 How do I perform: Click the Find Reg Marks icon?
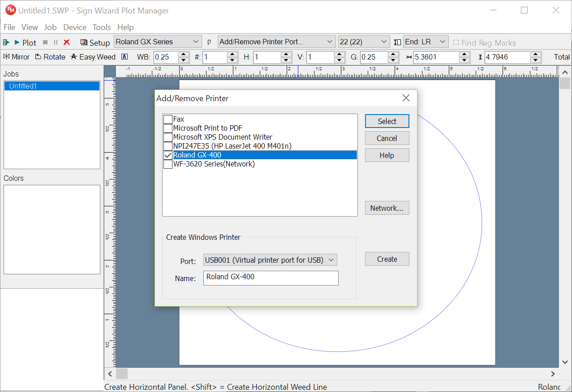point(456,43)
